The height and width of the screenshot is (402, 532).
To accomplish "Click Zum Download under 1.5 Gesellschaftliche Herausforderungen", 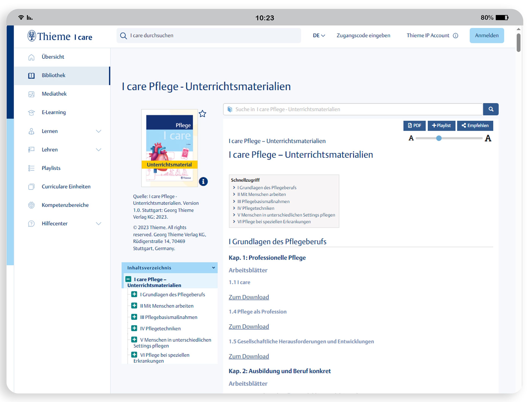I will click(x=249, y=357).
